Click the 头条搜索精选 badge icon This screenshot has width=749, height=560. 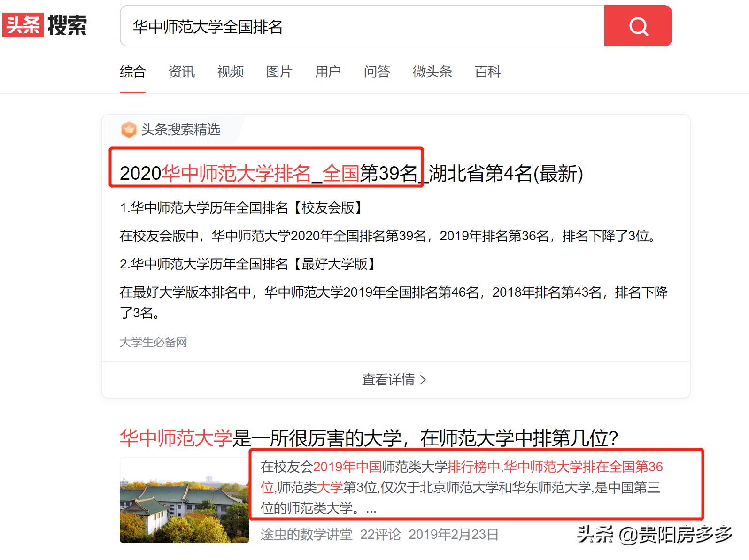[x=128, y=130]
